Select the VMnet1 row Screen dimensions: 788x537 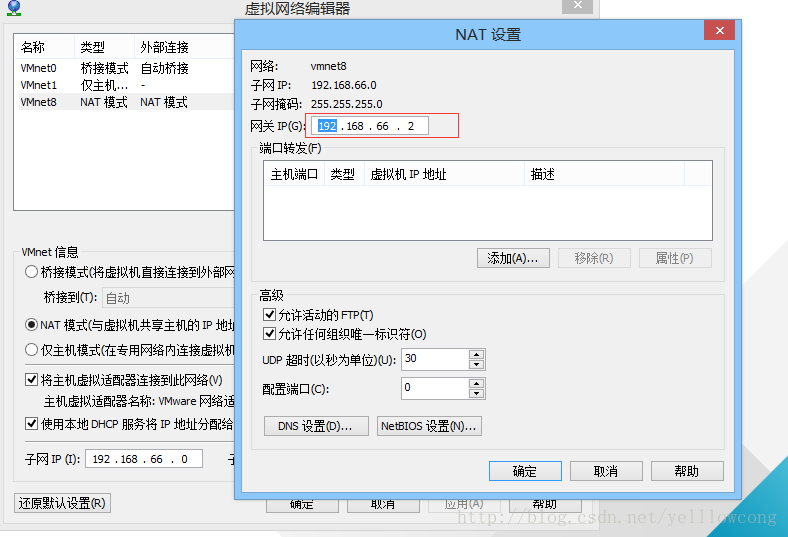(127, 85)
